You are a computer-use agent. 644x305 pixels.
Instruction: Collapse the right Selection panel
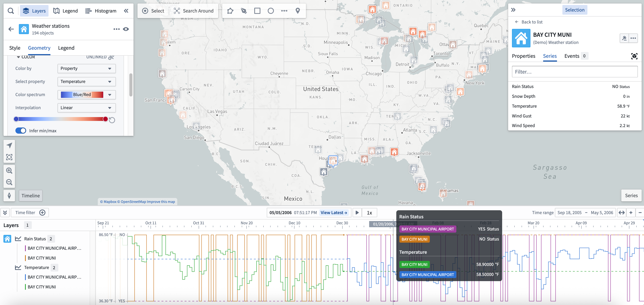[513, 10]
